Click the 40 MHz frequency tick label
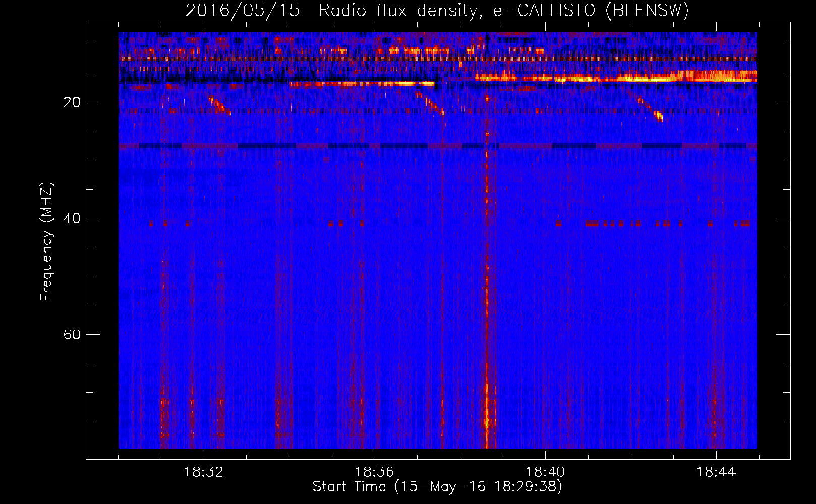 72,219
